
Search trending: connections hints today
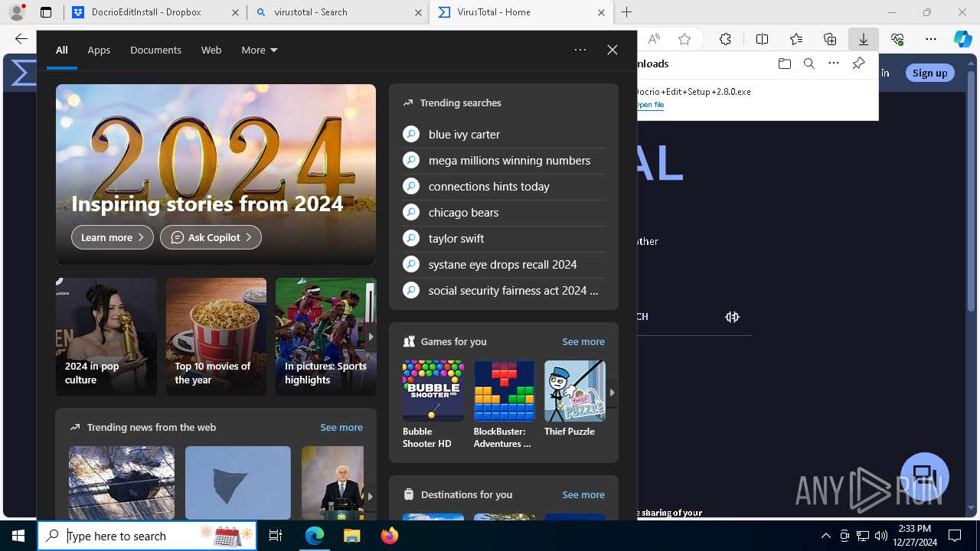pyautogui.click(x=504, y=186)
